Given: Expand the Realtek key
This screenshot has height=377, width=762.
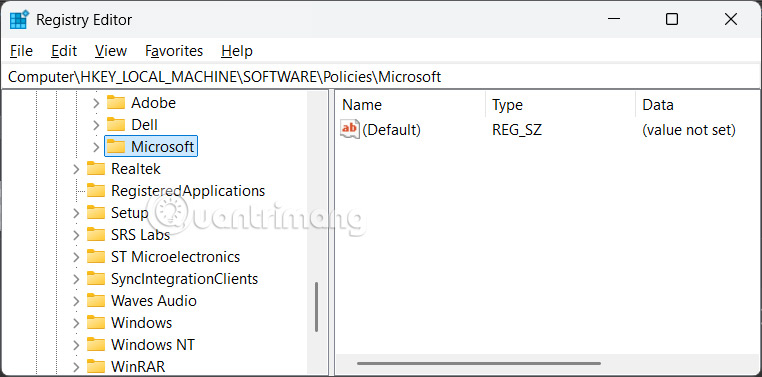Looking at the screenshot, I should (76, 169).
